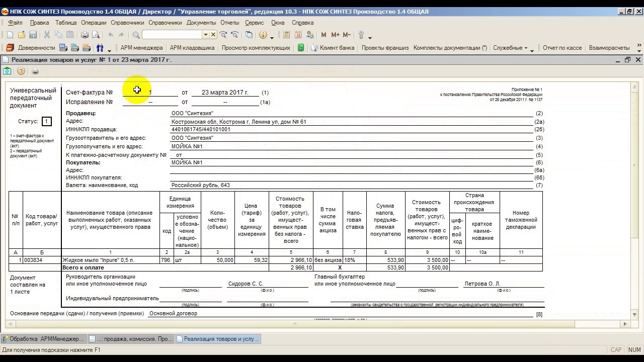Click the copy icon in the main toolbar
The image size is (644, 362).
(x=58, y=35)
